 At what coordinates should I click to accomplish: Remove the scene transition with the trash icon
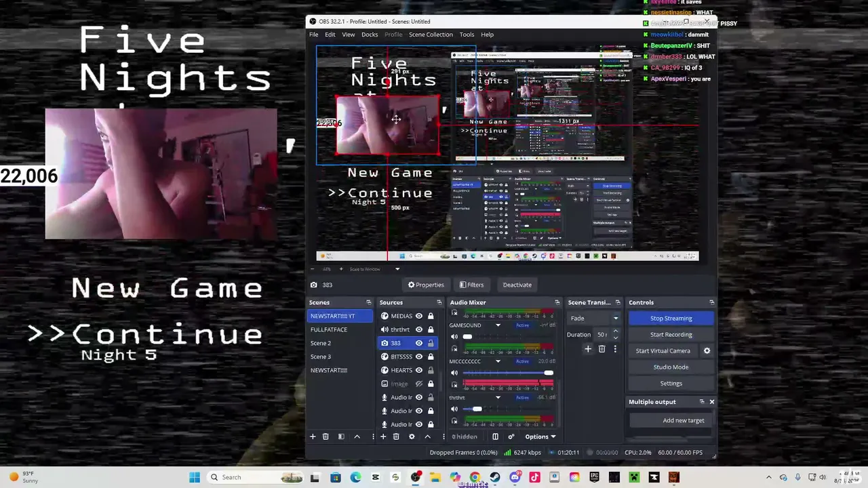[601, 349]
